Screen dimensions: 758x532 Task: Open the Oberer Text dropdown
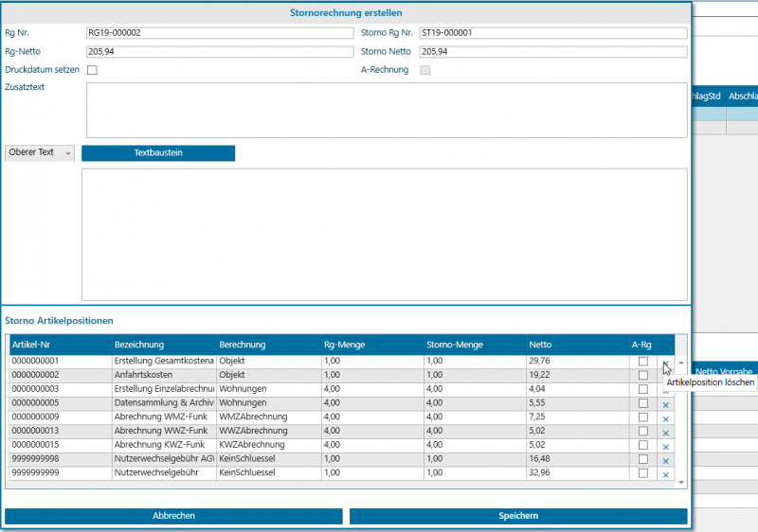pyautogui.click(x=40, y=152)
